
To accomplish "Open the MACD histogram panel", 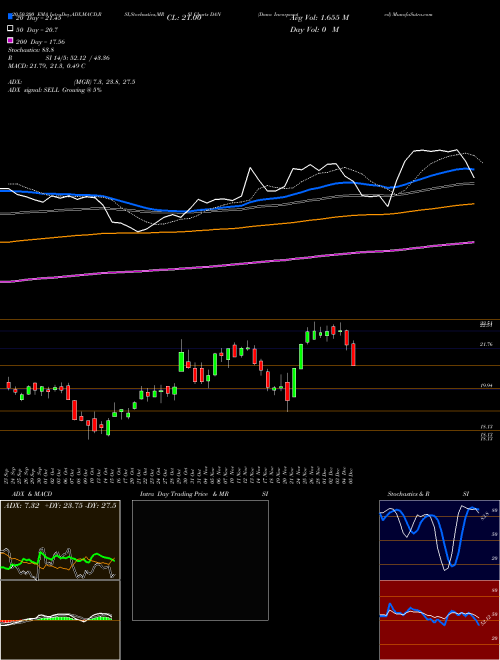I will pyautogui.click(x=60, y=620).
